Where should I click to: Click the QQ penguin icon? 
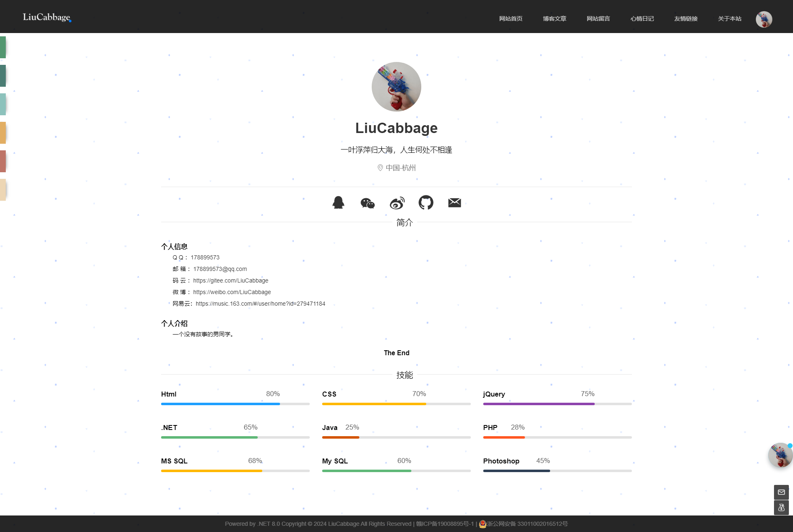[338, 202]
